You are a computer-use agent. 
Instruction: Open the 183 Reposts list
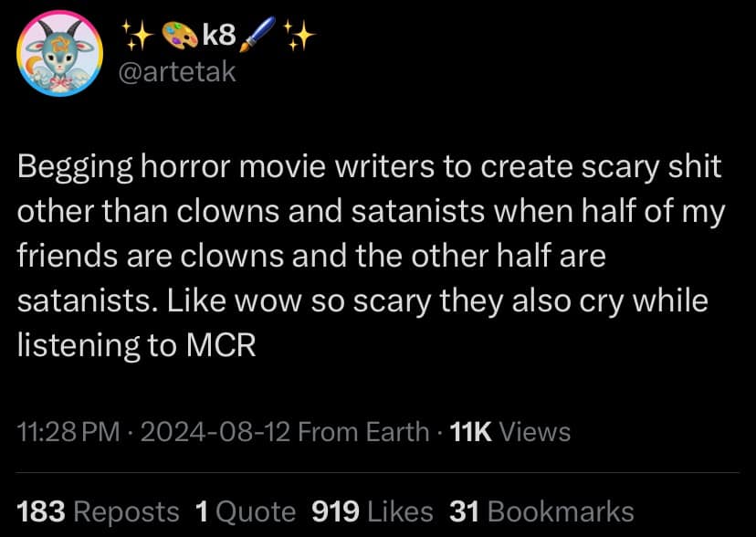[98, 511]
